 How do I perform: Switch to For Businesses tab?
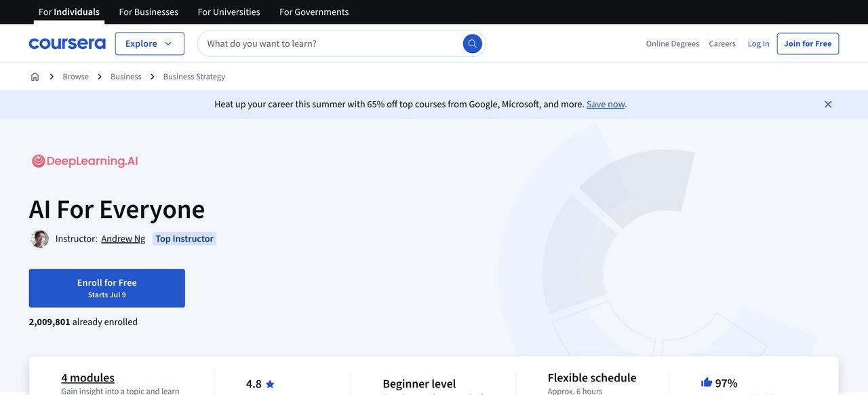click(149, 12)
